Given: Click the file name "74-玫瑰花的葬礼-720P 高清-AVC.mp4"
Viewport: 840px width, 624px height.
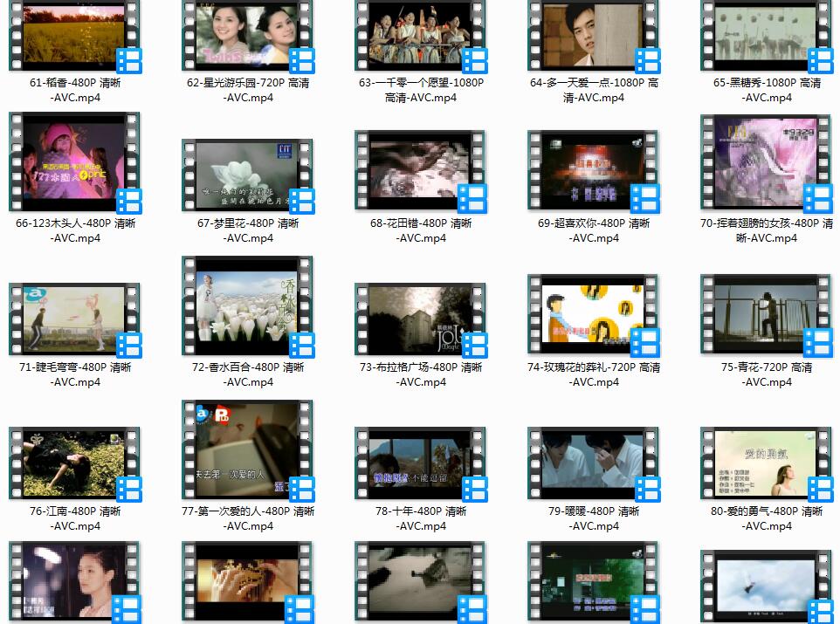Looking at the screenshot, I should pyautogui.click(x=594, y=374).
